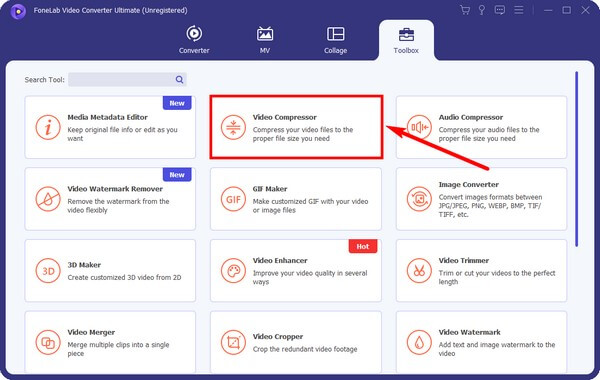
Task: Click the Video Watermark Remover icon
Action: (48, 199)
